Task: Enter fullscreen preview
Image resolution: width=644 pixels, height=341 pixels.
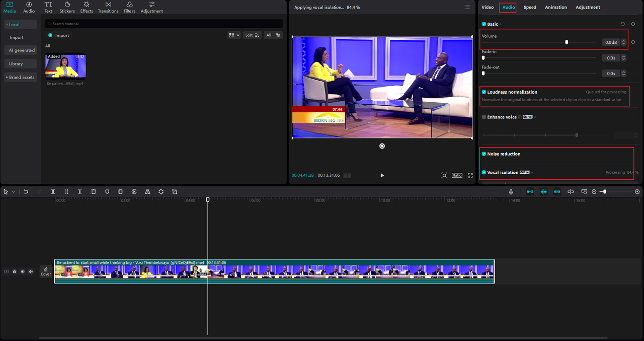Action: 470,175
